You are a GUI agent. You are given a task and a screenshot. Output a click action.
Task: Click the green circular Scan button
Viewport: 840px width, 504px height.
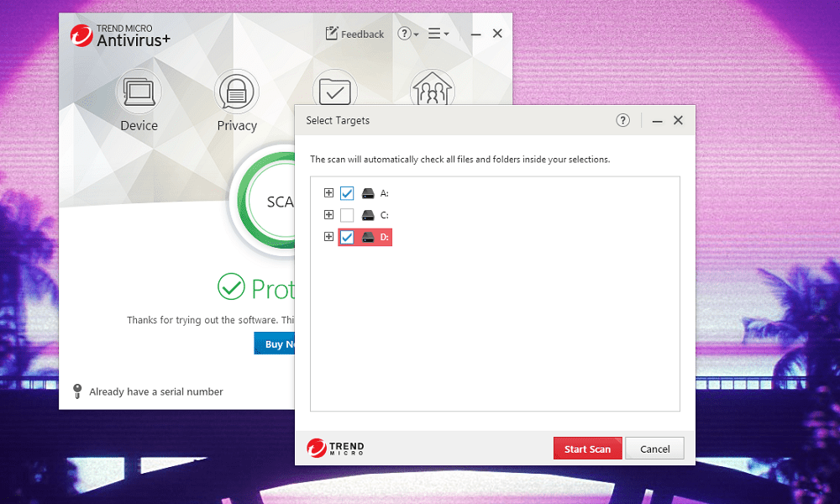266,201
